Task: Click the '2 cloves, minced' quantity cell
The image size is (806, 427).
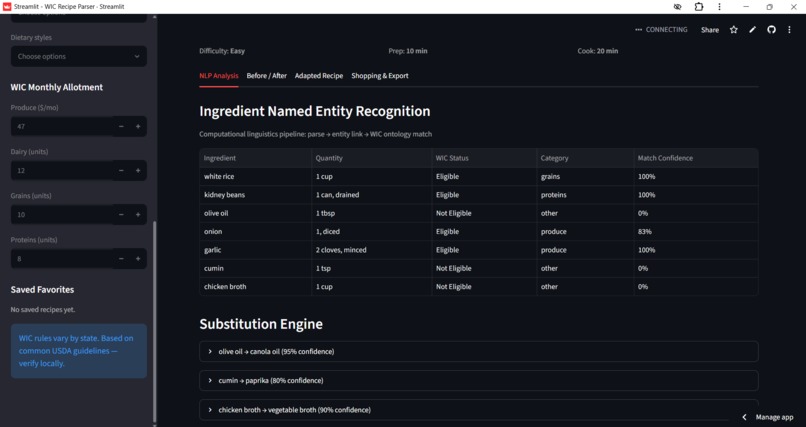Action: pos(372,250)
